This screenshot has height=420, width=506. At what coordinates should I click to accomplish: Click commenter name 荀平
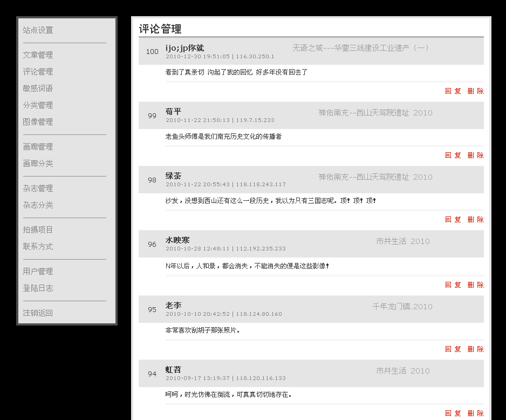(x=173, y=112)
